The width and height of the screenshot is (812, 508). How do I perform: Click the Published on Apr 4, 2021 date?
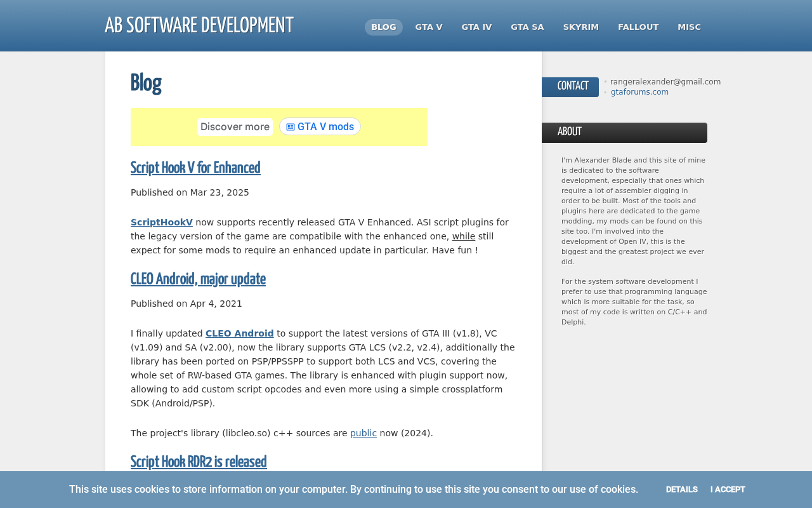[187, 304]
